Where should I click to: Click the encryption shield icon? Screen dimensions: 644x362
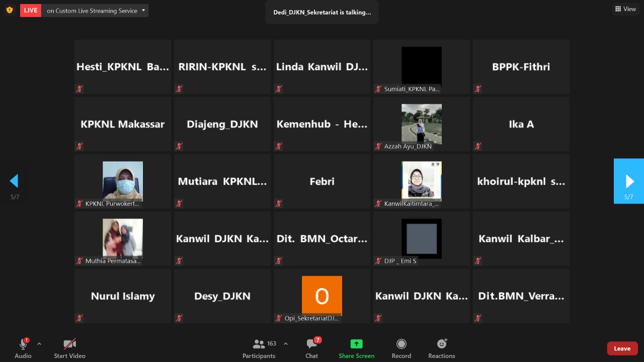(10, 10)
